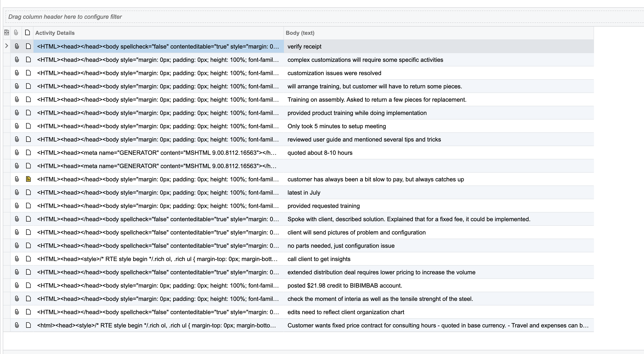Click the attachment paperclip icon in header
The image size is (644, 354).
16,33
